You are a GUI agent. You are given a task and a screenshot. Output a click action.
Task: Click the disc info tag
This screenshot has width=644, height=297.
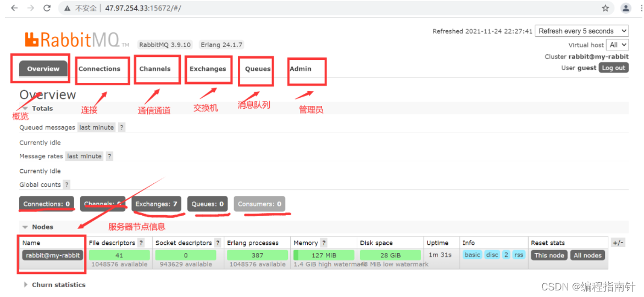[x=492, y=255]
